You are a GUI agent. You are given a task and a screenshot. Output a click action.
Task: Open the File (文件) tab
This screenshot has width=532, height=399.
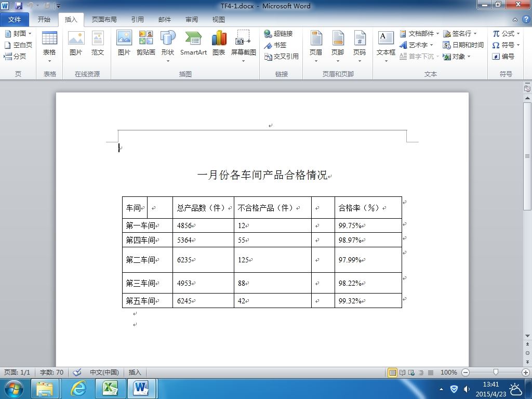click(x=14, y=20)
